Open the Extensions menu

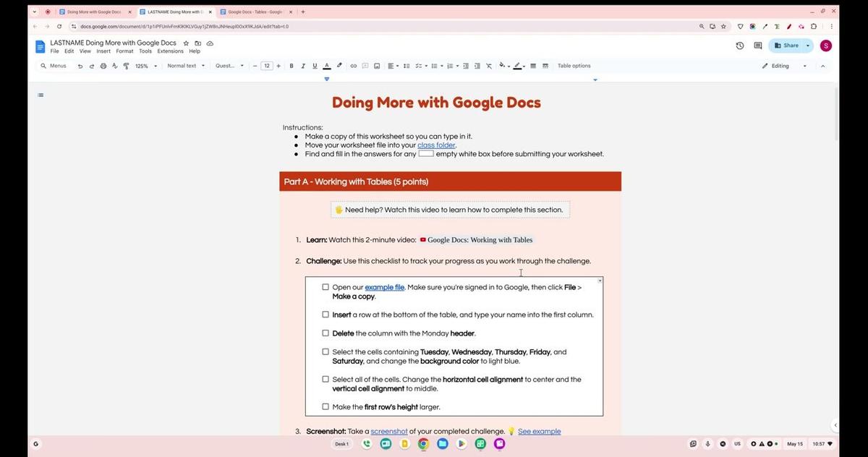click(171, 51)
